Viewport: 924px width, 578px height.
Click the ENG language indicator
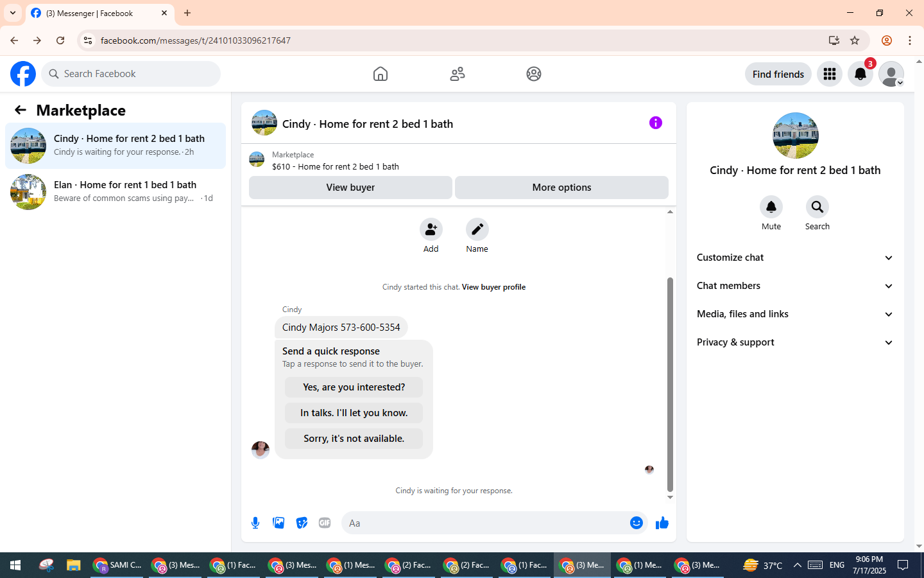tap(837, 565)
